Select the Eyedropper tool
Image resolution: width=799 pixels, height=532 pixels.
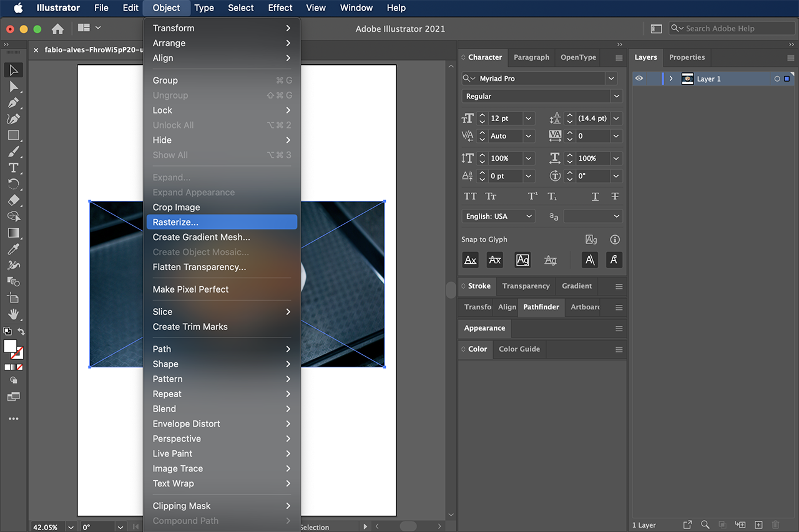[14, 249]
